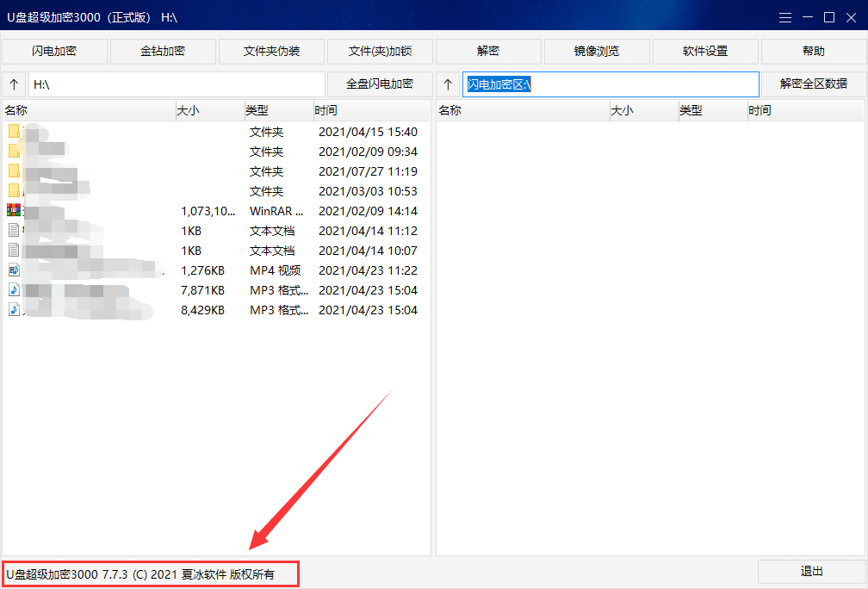Click the 8,429KB size cell

point(202,311)
